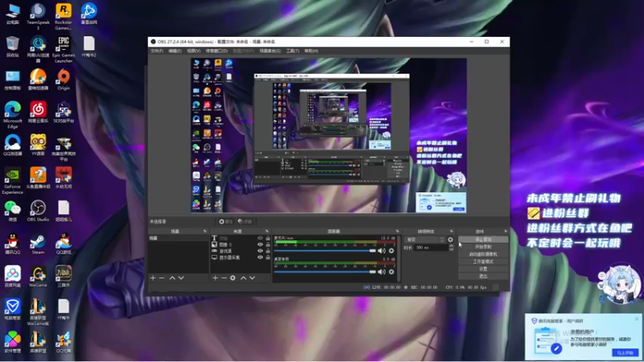Screen dimensions: 644x362
Task: Toggle visibility of text source row
Action: point(260,238)
